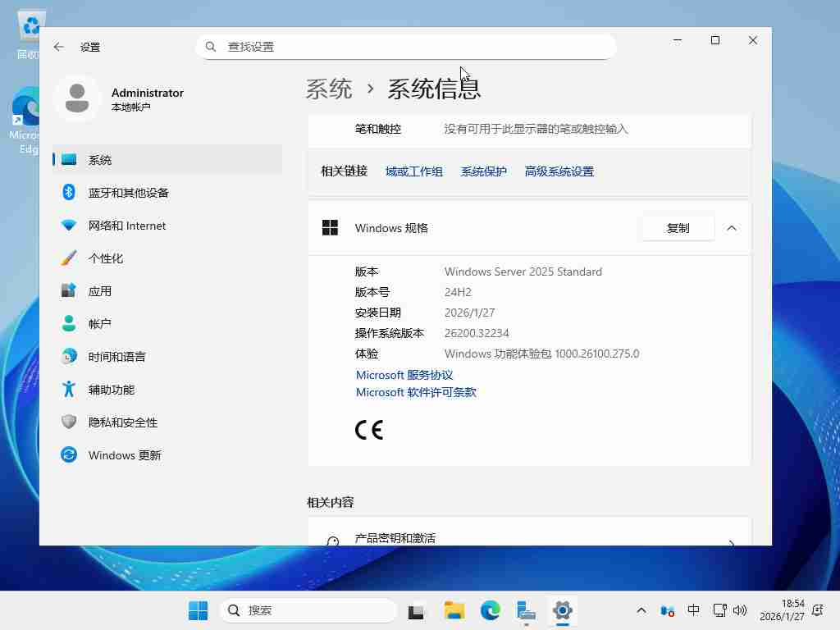Open the Start menu
This screenshot has height=630, width=840.
tap(198, 611)
